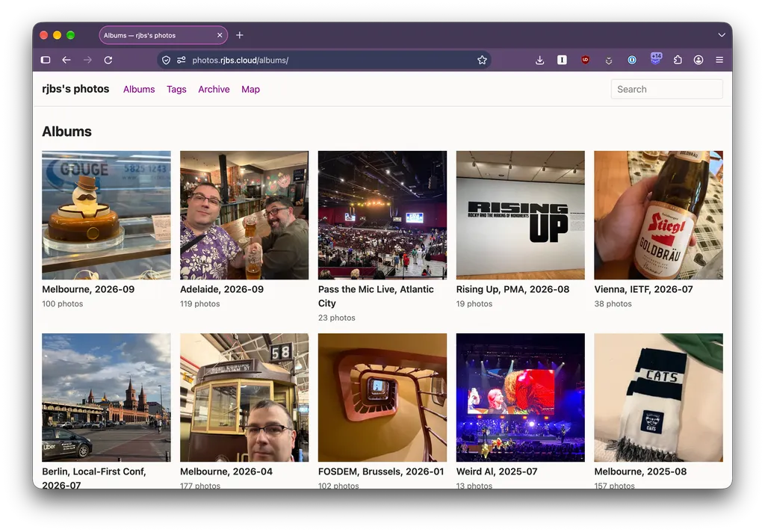This screenshot has height=532, width=765.
Task: Click the Melbourne, 2025-08 album title
Action: tap(640, 471)
